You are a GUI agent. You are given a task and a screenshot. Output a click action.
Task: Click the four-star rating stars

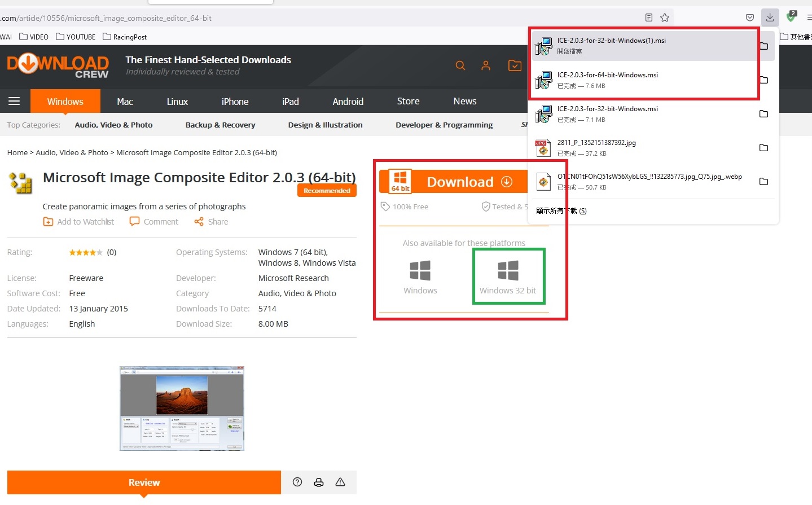tap(86, 252)
